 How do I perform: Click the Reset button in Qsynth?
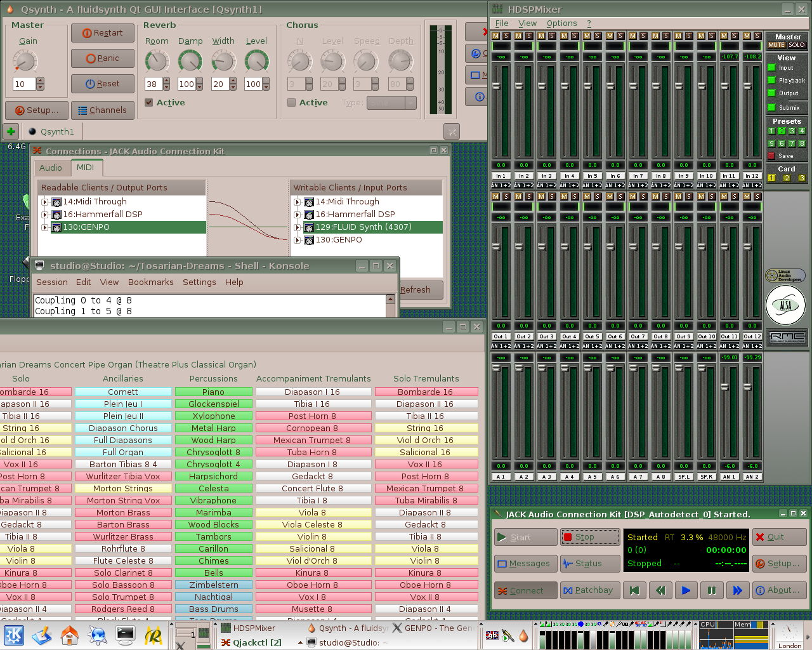tap(103, 84)
